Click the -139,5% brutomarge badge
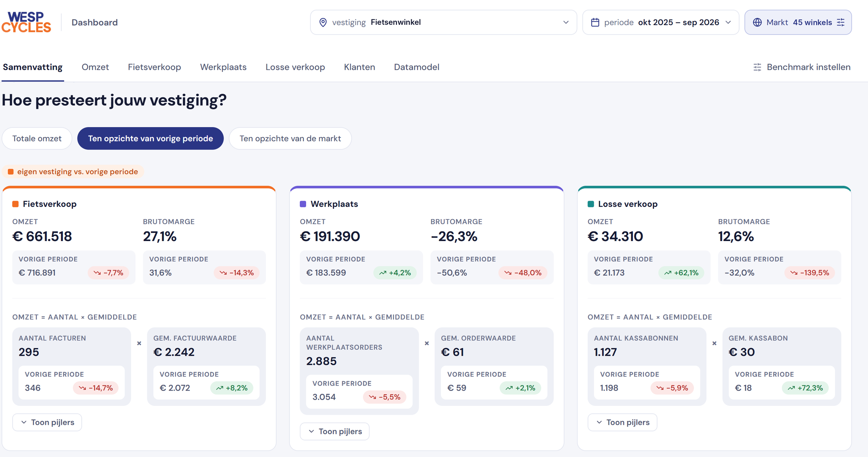The height and width of the screenshot is (457, 868). [809, 272]
